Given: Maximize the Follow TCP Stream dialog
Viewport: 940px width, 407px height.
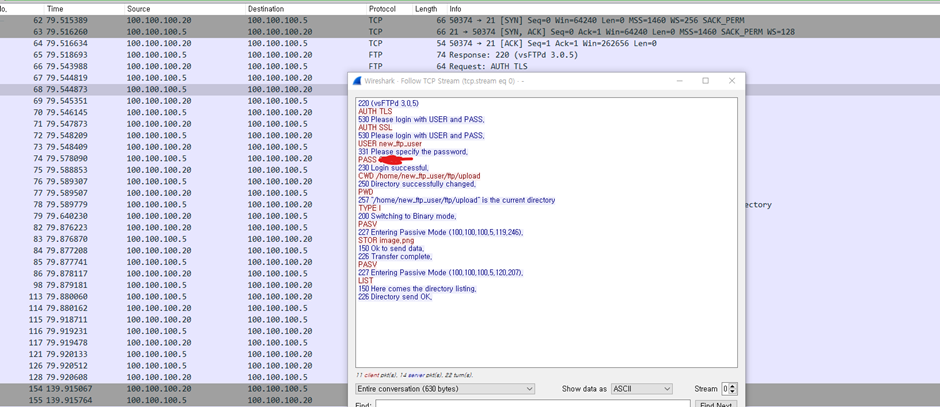Looking at the screenshot, I should pyautogui.click(x=706, y=81).
